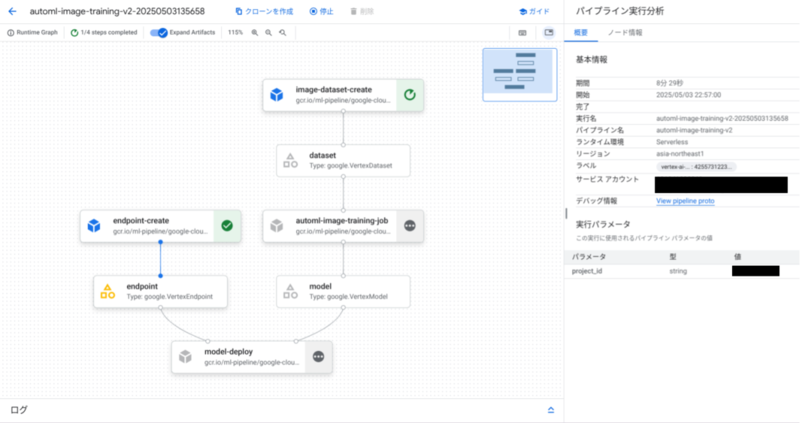Select the model artifact node
Image resolution: width=800 pixels, height=423 pixels.
click(x=343, y=291)
